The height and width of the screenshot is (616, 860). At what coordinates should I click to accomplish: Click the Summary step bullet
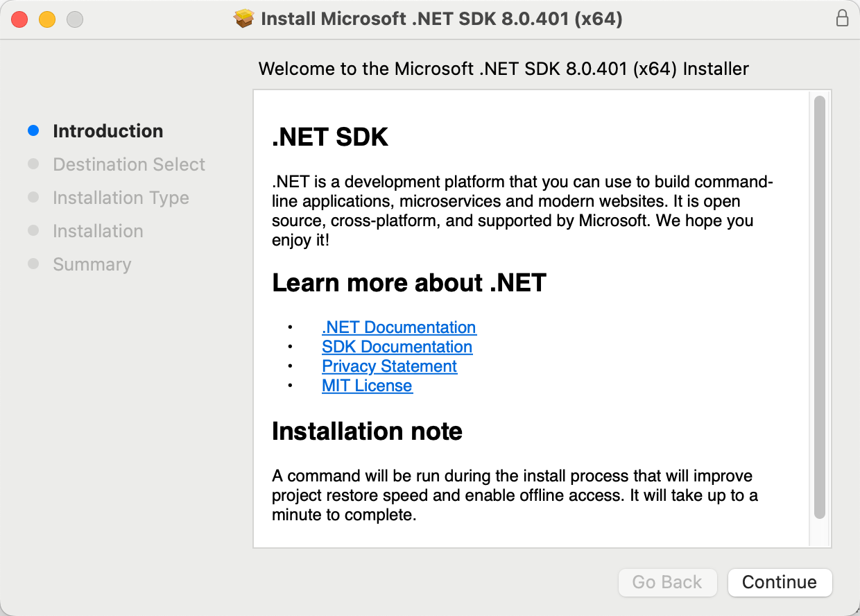click(33, 264)
